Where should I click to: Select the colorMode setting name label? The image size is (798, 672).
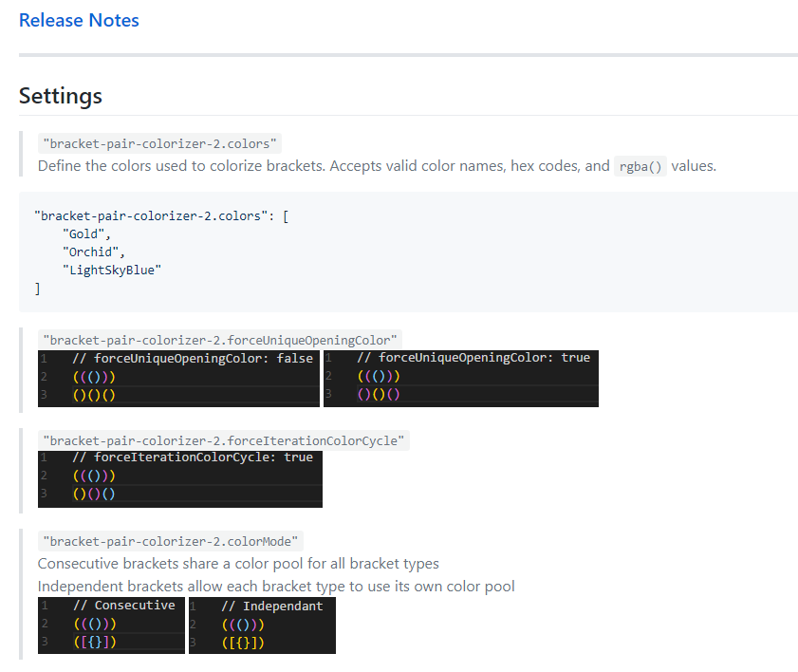coord(171,541)
